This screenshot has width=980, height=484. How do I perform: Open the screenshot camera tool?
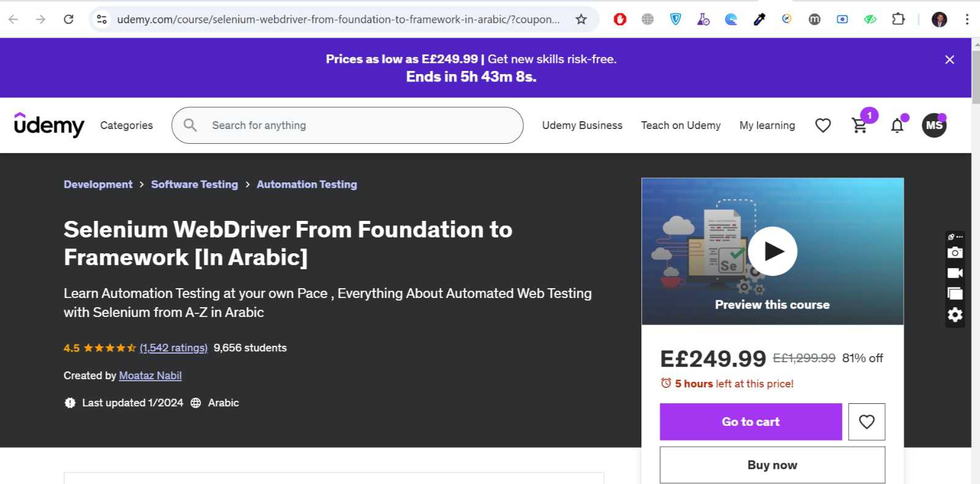(x=955, y=253)
